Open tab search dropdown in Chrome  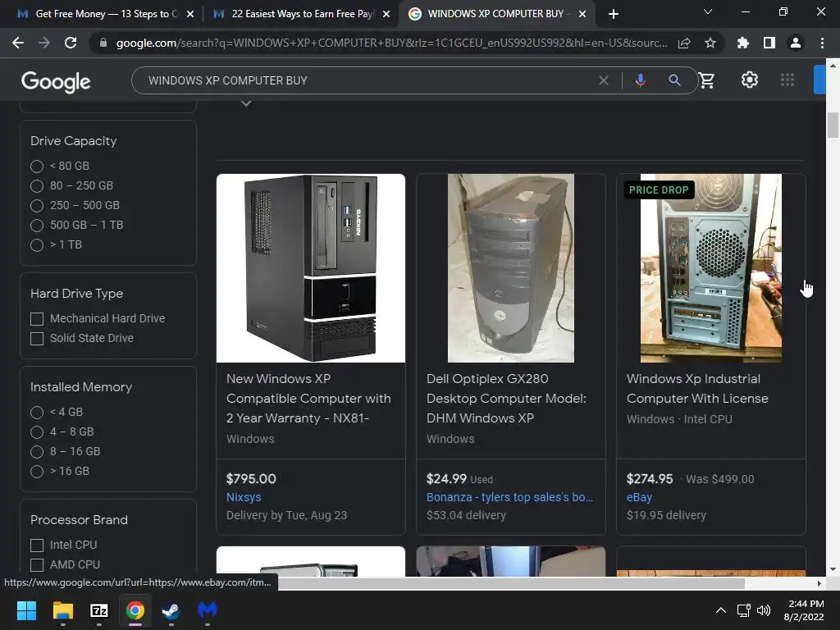tap(708, 11)
